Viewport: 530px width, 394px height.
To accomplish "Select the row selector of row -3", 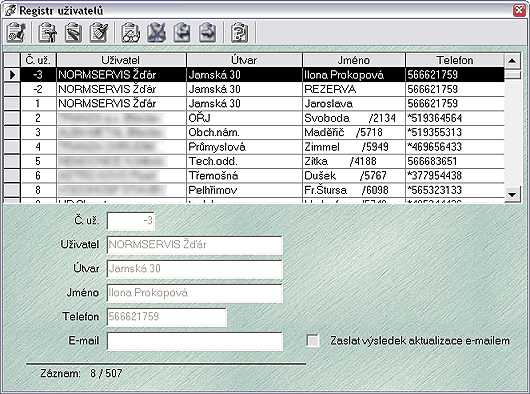I will (x=12, y=75).
